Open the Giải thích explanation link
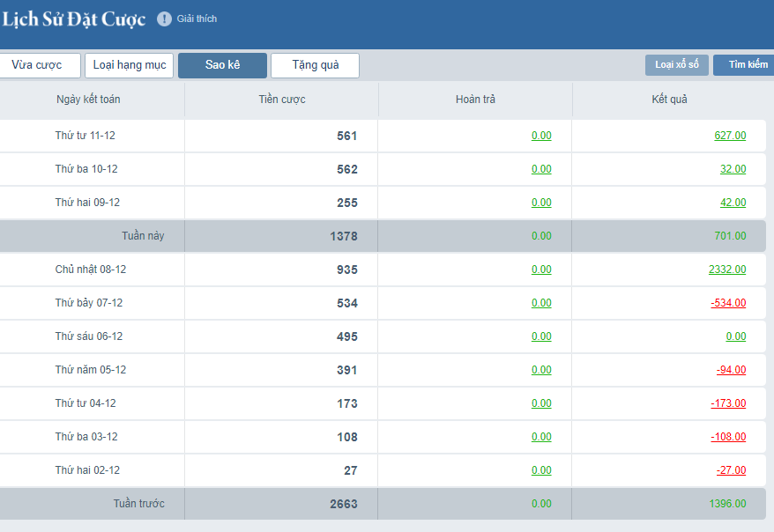 (x=197, y=19)
